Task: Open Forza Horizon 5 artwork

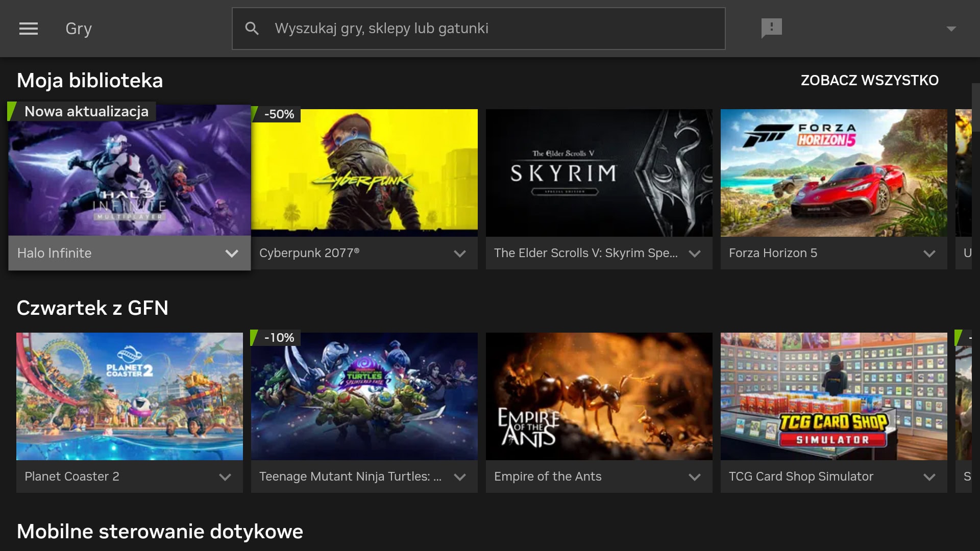Action: [x=834, y=173]
